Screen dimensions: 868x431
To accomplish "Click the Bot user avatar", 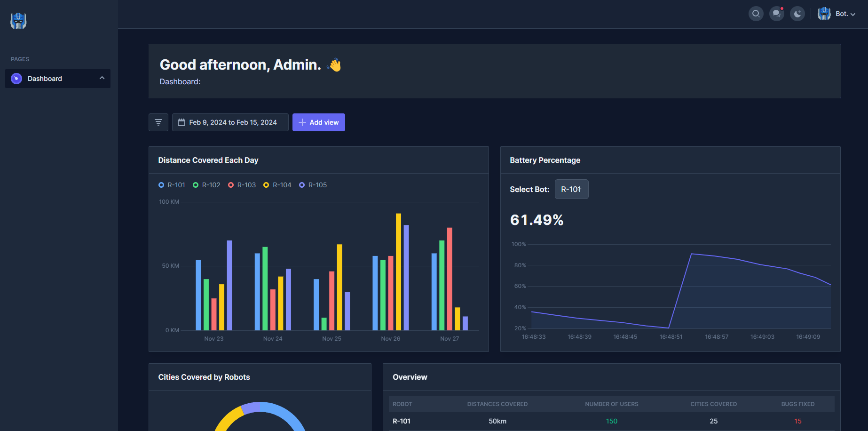I will (x=824, y=14).
